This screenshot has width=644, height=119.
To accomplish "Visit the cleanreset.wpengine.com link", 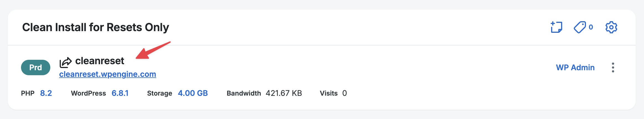I will (x=108, y=74).
